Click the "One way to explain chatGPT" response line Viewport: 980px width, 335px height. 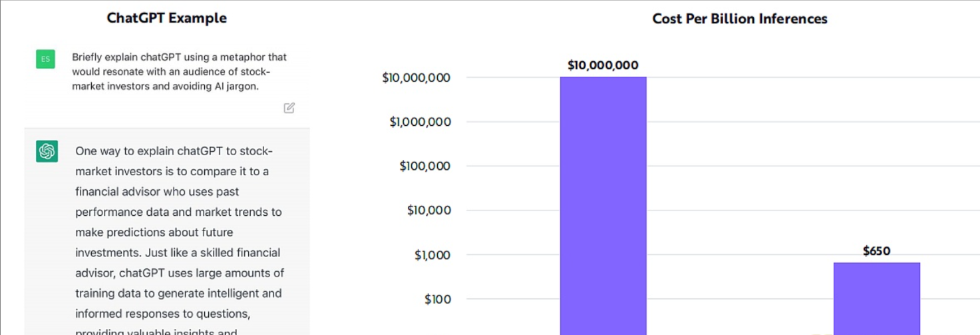pyautogui.click(x=174, y=151)
